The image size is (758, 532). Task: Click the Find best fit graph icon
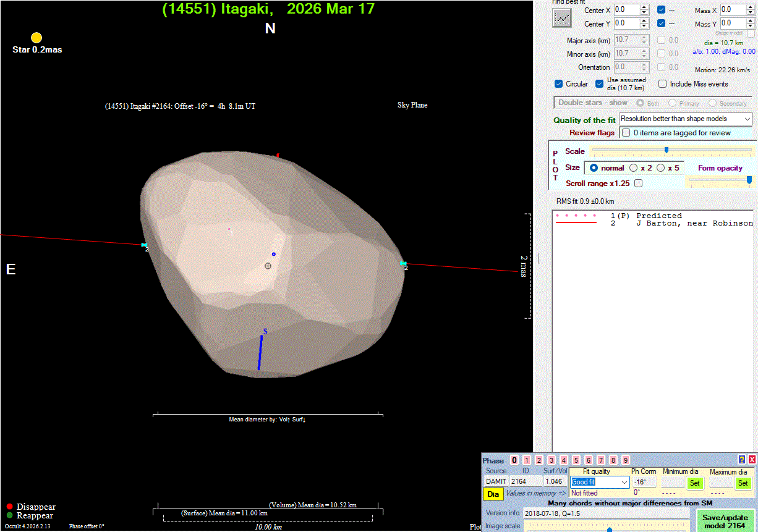point(562,19)
